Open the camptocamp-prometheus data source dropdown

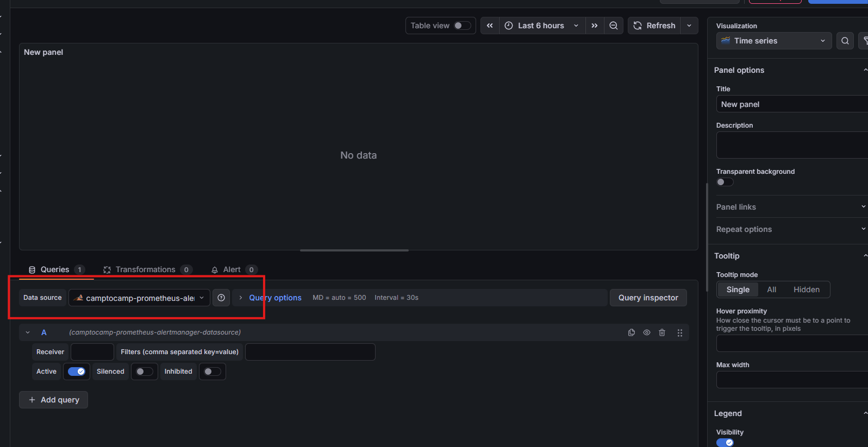139,298
